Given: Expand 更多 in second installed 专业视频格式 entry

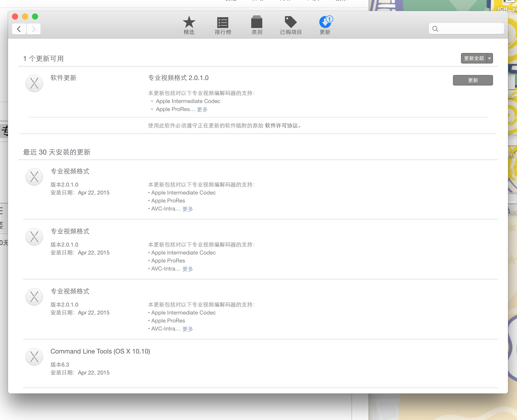Looking at the screenshot, I should [x=187, y=269].
